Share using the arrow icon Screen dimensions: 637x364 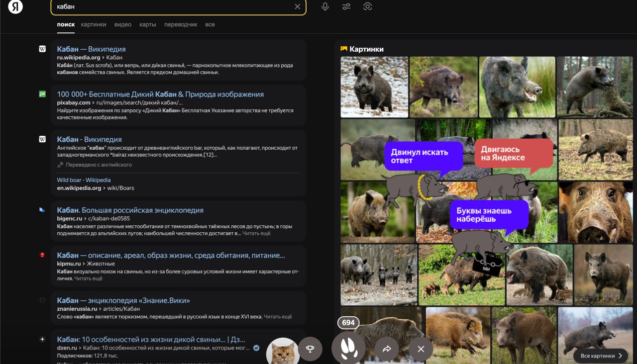388,349
